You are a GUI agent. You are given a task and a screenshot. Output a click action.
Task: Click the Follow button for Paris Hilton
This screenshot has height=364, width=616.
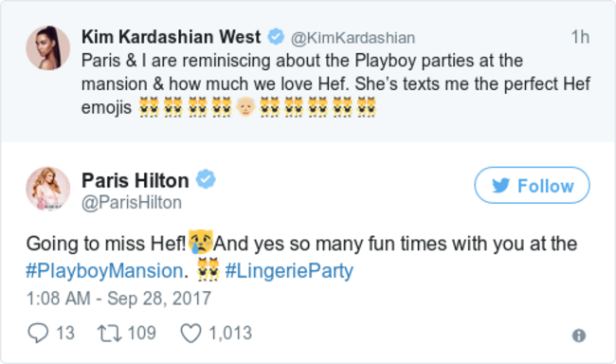click(x=532, y=185)
